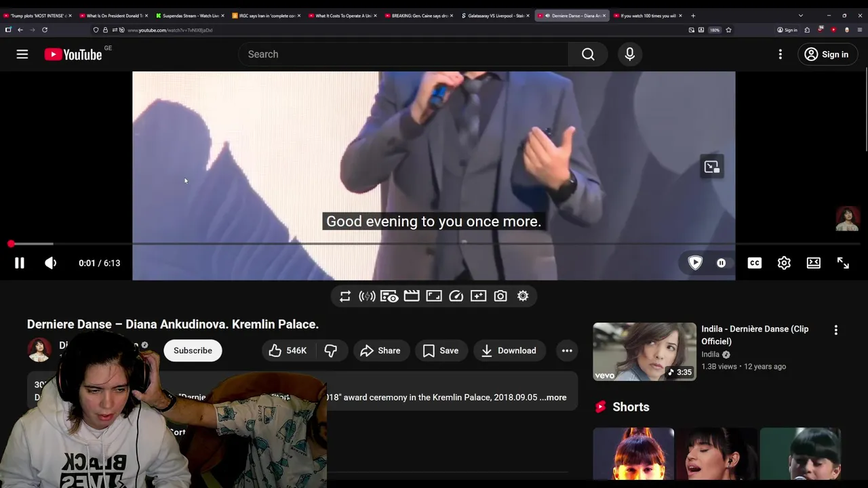Open YouTube settings three-dot menu in header
Image resolution: width=868 pixels, height=488 pixels.
(x=781, y=54)
